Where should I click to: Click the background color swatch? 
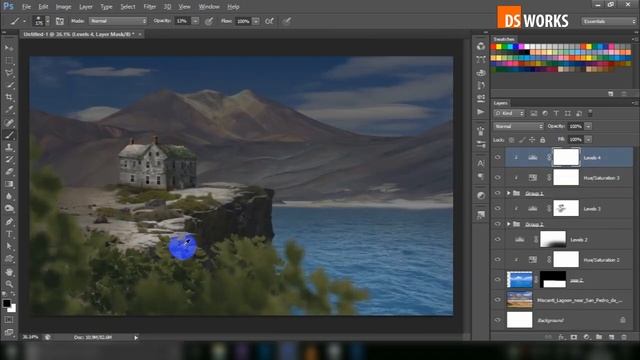(12, 309)
